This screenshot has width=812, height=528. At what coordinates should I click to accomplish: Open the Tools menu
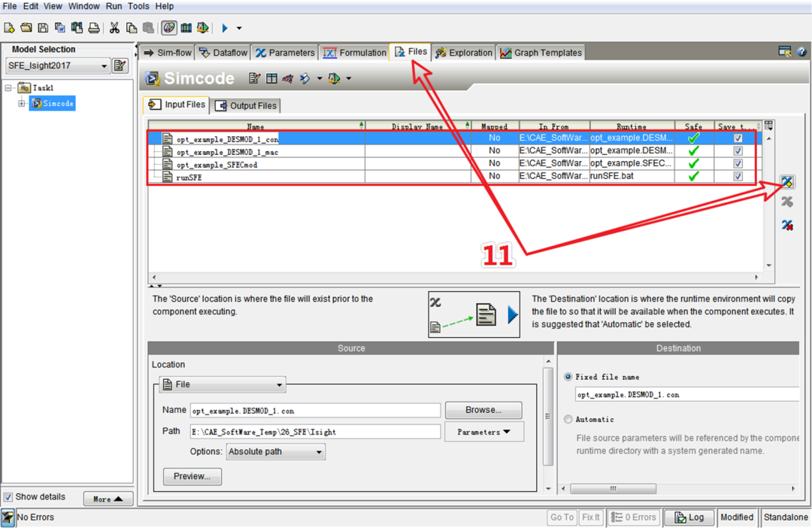139,6
